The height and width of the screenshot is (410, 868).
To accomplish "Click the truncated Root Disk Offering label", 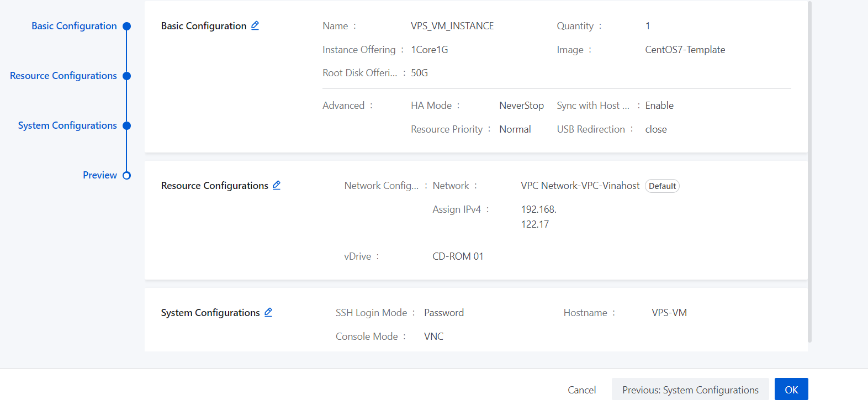I will (360, 73).
